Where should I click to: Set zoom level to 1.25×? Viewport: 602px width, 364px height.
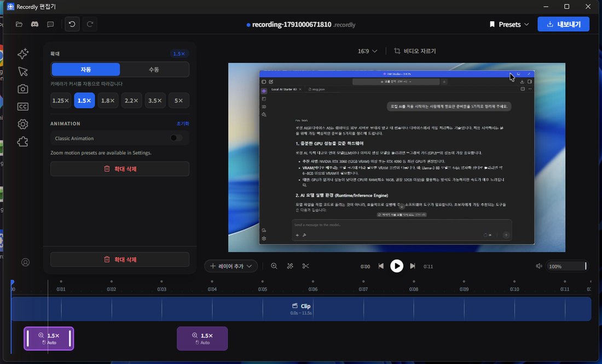pos(61,101)
